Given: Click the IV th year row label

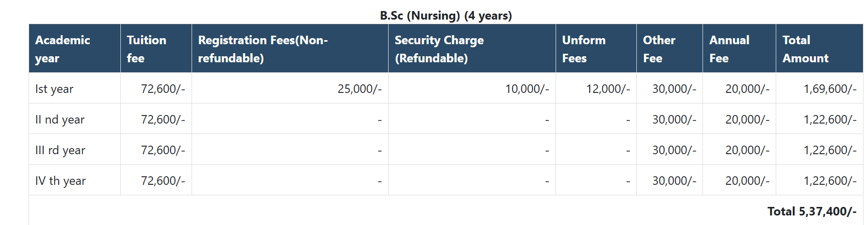Looking at the screenshot, I should (x=60, y=181).
